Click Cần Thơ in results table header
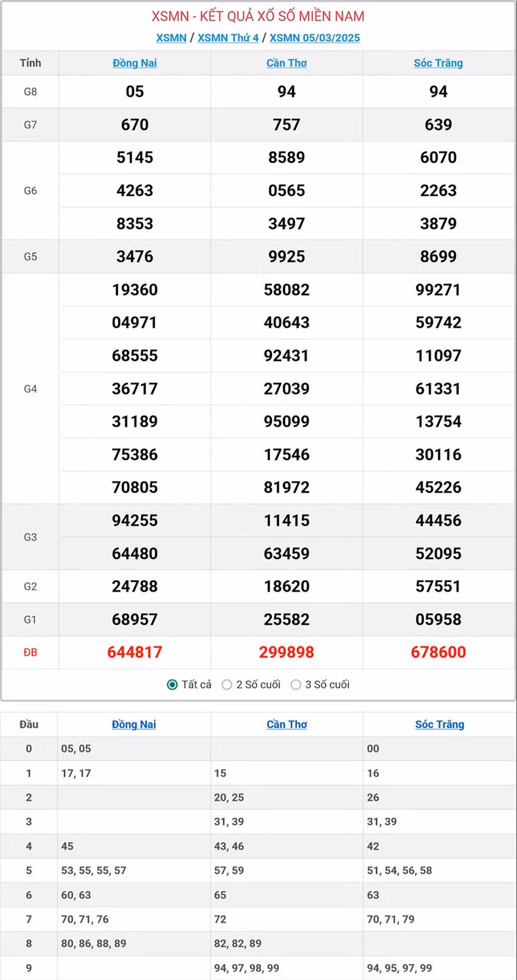The width and height of the screenshot is (517, 980). 287,63
